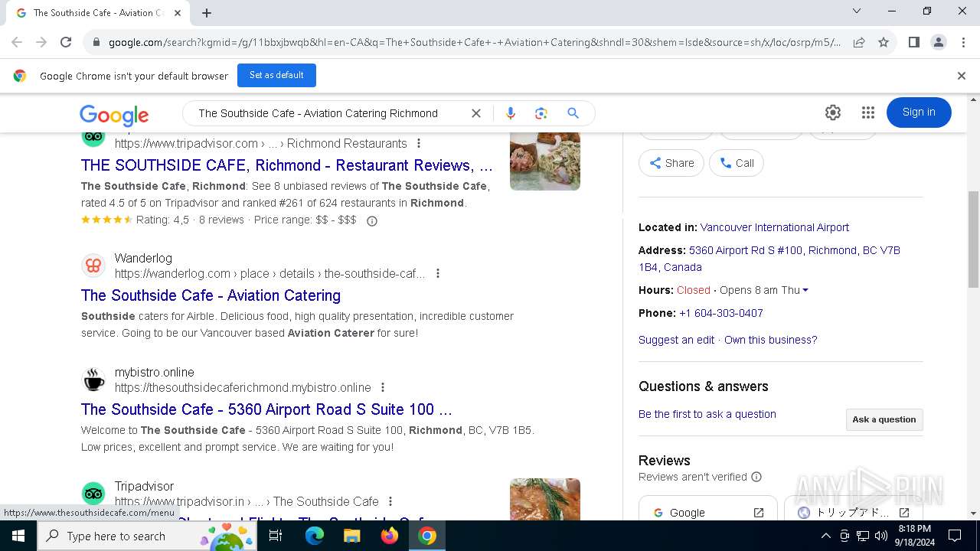Start voice search with microphone icon
Viewport: 980px width, 551px height.
point(511,113)
